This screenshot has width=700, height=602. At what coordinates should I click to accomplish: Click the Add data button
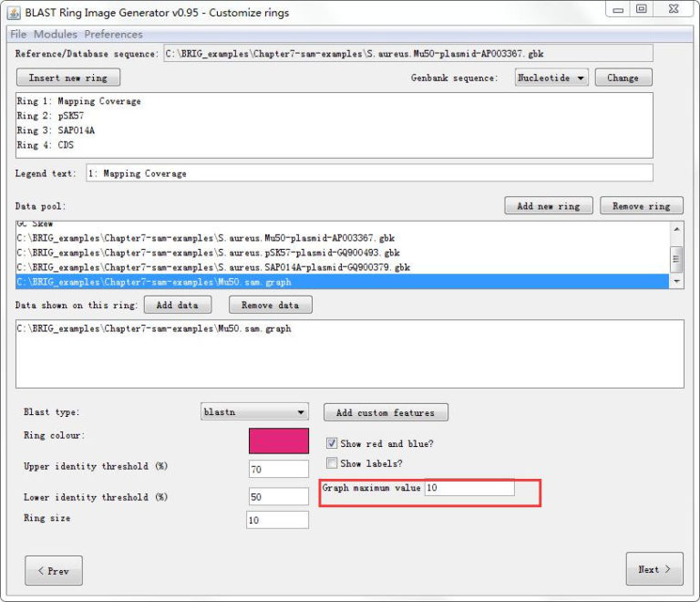point(178,305)
